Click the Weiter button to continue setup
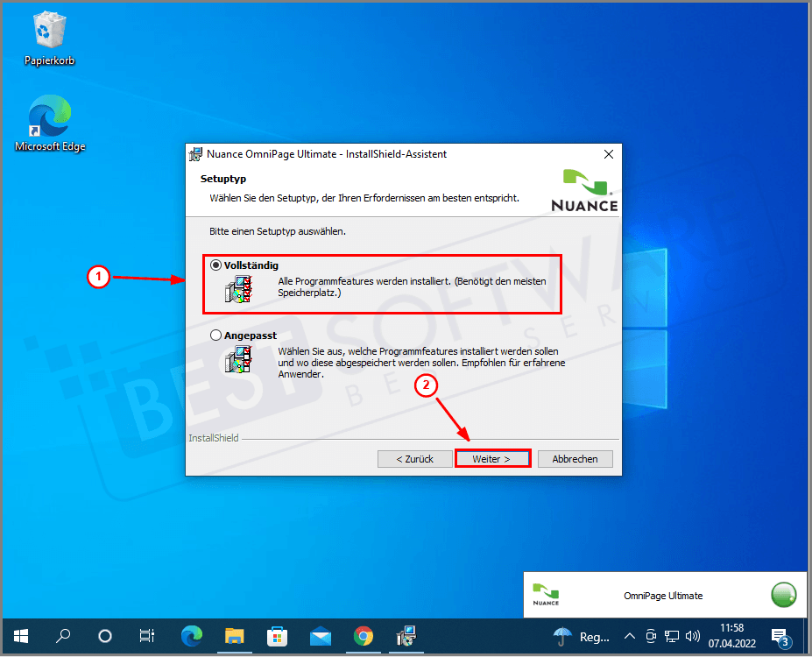 [492, 458]
